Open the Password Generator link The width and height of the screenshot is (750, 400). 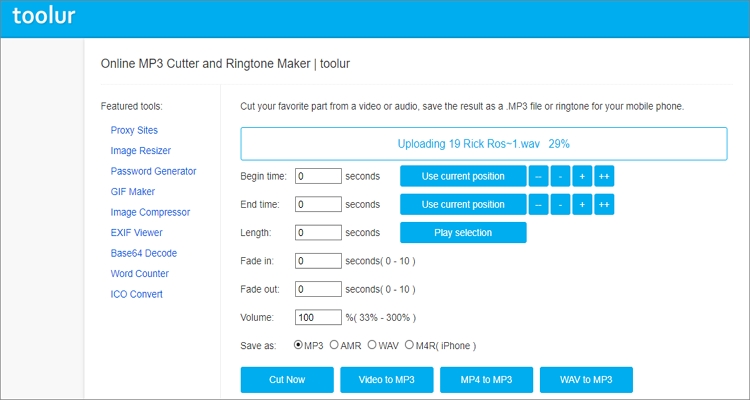154,171
